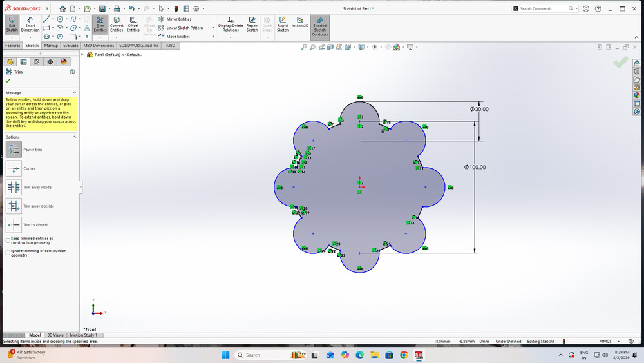Switch to the Evaluate tab

71,46
